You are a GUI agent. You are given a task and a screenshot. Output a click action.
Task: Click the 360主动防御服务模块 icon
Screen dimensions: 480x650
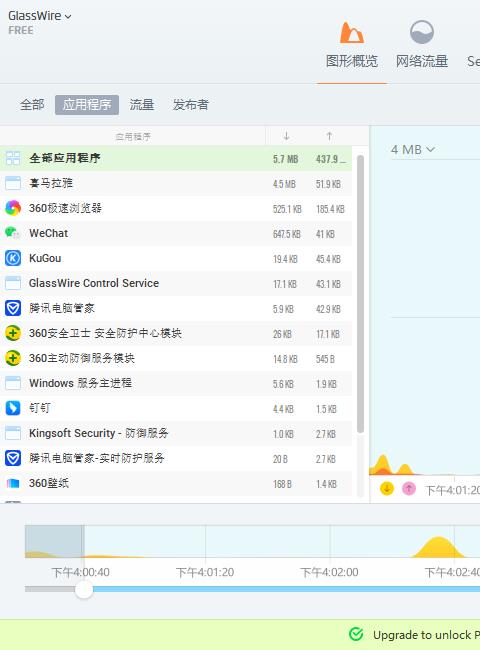pyautogui.click(x=13, y=358)
